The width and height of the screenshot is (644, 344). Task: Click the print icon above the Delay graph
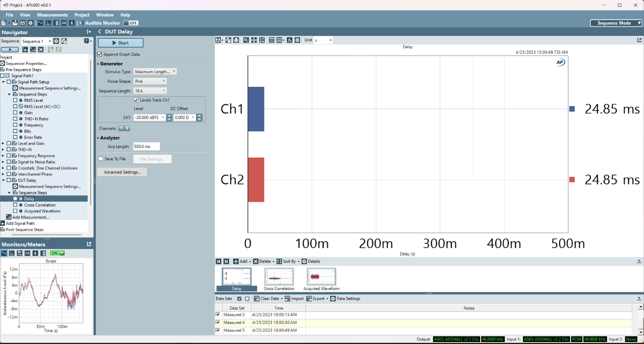pos(236,40)
